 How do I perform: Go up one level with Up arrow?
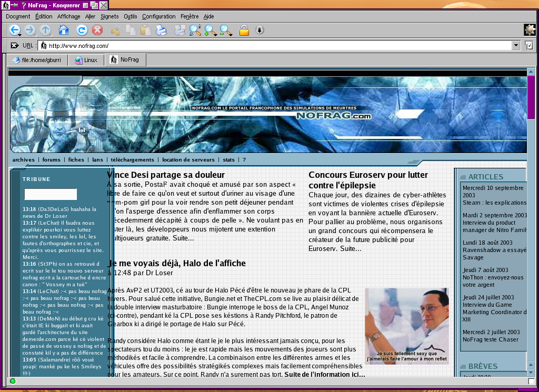[x=45, y=30]
